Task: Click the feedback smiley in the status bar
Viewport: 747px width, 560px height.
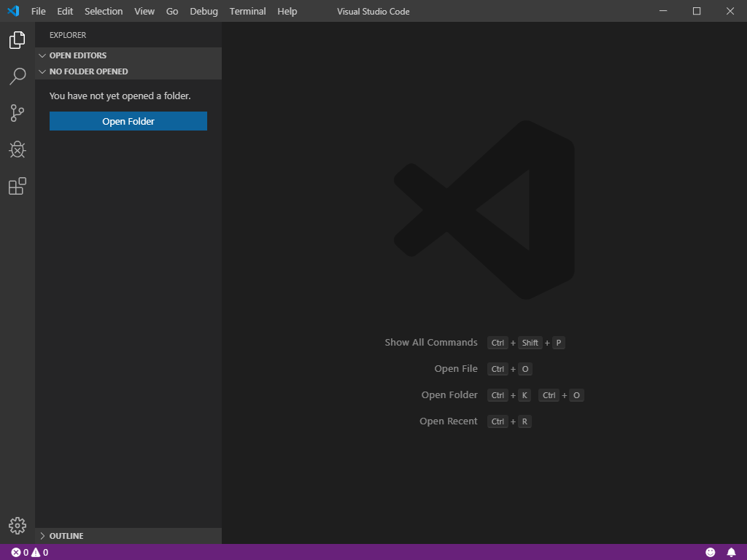Action: [711, 553]
